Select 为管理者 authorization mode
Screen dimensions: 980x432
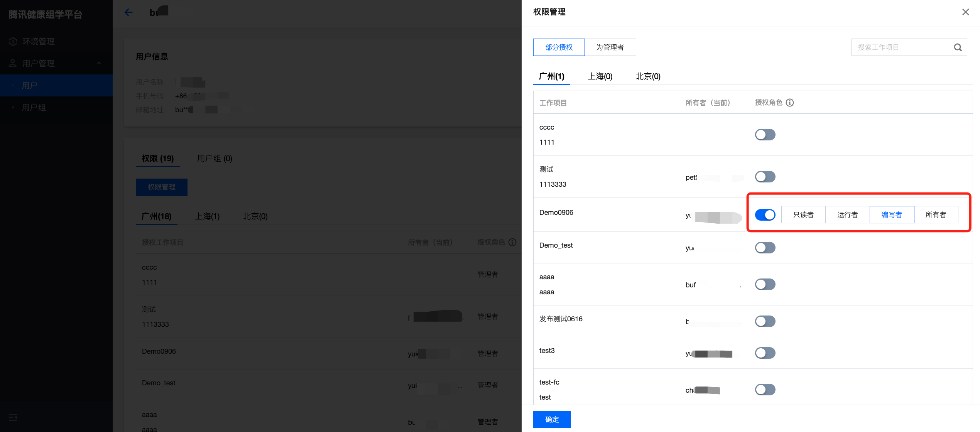click(x=610, y=47)
